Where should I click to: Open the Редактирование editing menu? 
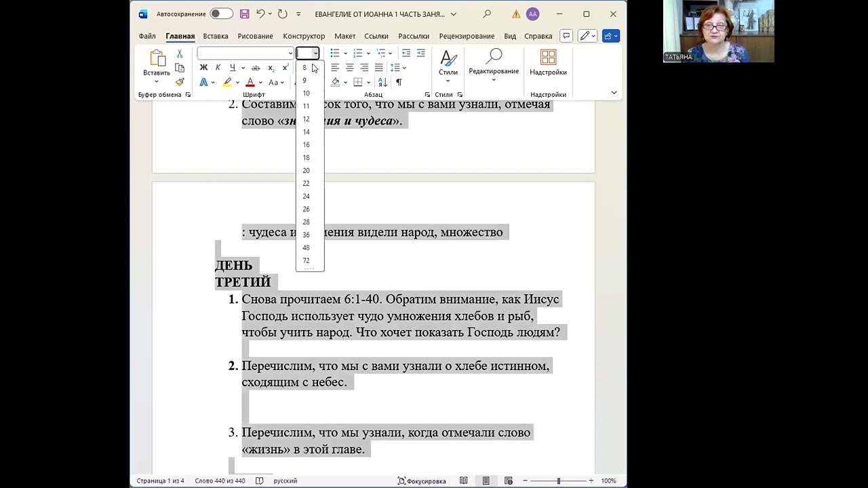[x=494, y=64]
